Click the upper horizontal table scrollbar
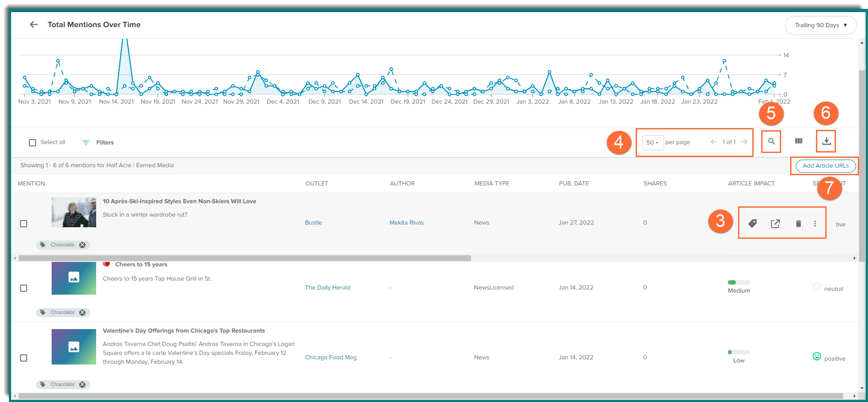This screenshot has height=402, width=868. (x=245, y=258)
